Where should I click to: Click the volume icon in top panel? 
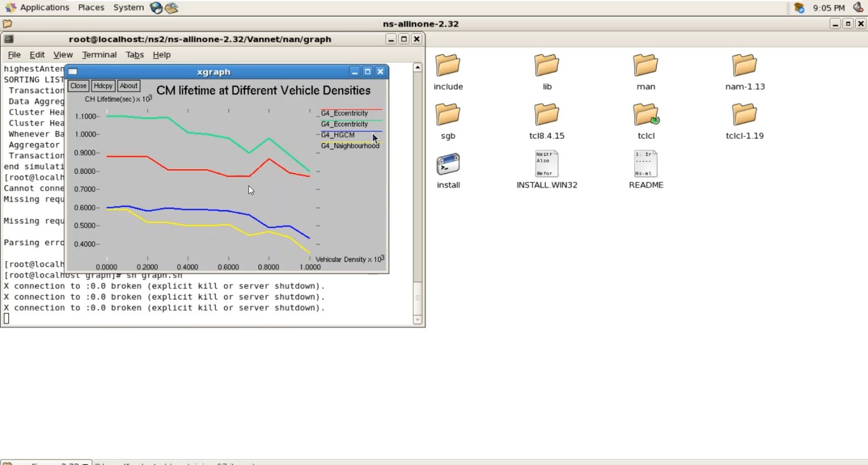858,8
